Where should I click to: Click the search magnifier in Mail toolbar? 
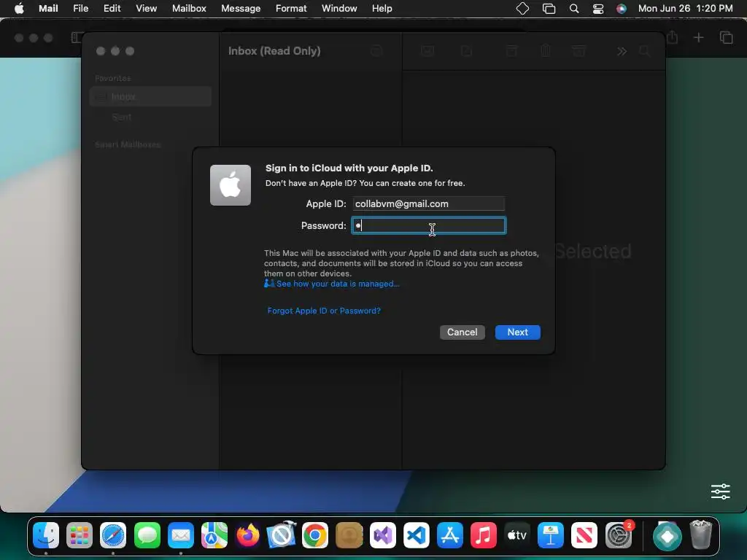click(x=644, y=51)
